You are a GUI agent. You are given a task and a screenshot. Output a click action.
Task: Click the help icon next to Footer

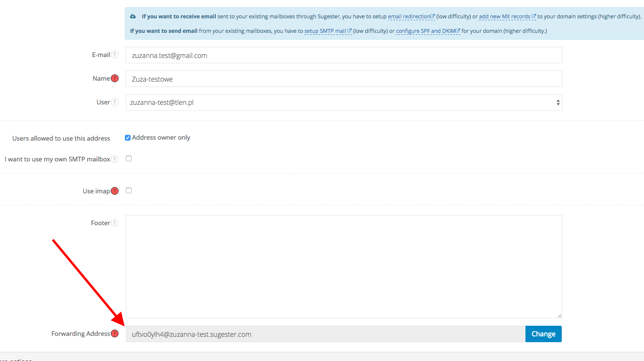(x=115, y=223)
